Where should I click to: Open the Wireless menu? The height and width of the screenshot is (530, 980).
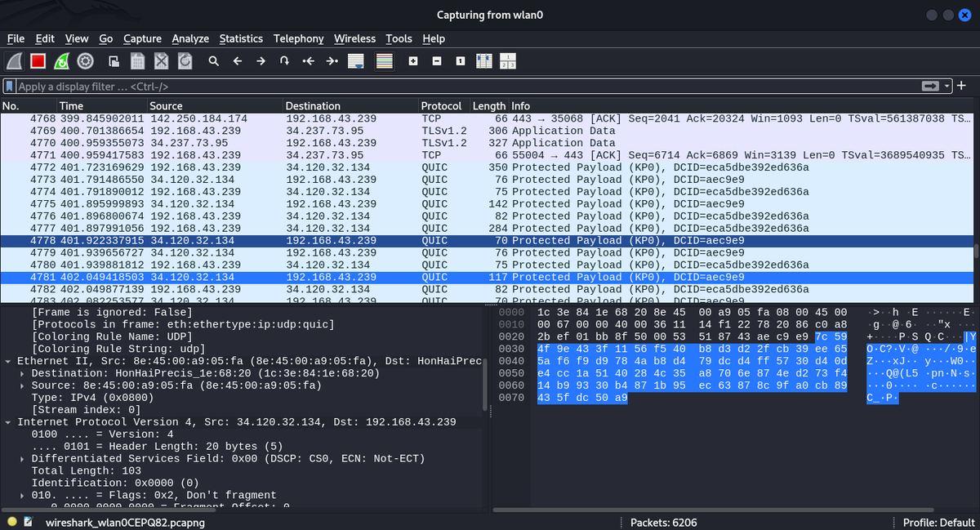354,38
